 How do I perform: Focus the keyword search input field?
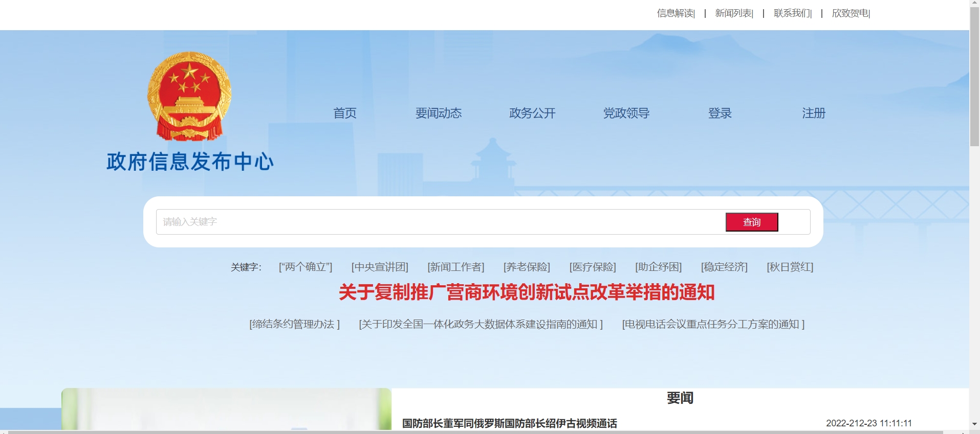(440, 222)
